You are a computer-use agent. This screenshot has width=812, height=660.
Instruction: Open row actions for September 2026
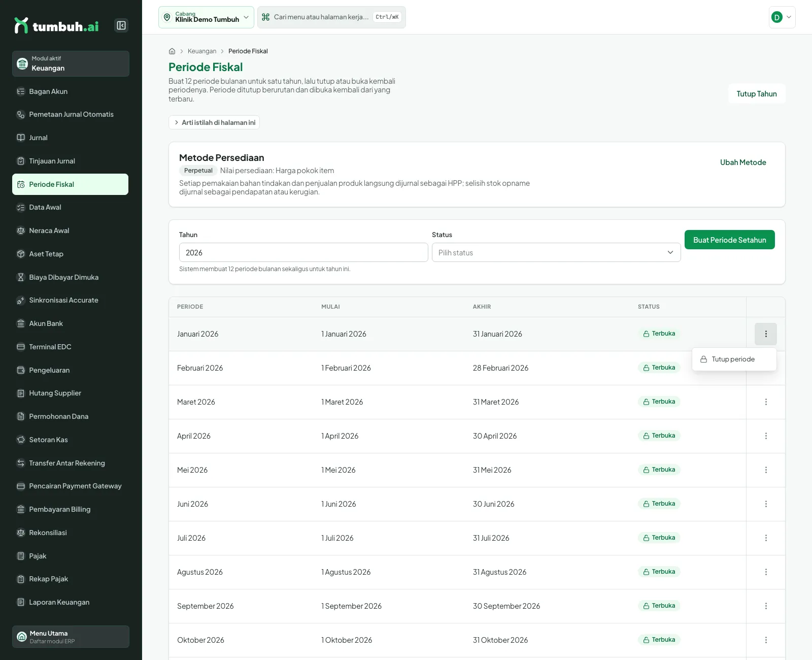[x=766, y=606]
